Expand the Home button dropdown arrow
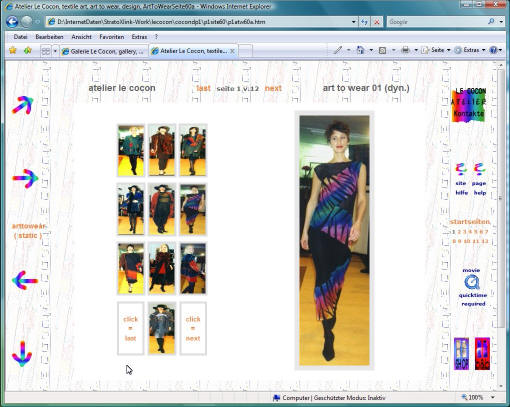 (371, 50)
